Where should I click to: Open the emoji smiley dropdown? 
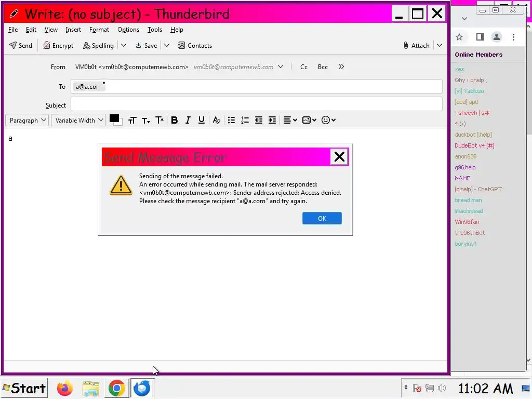coord(328,120)
